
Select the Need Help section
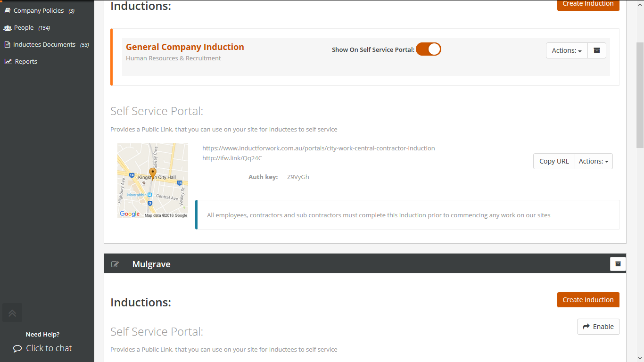(x=42, y=334)
